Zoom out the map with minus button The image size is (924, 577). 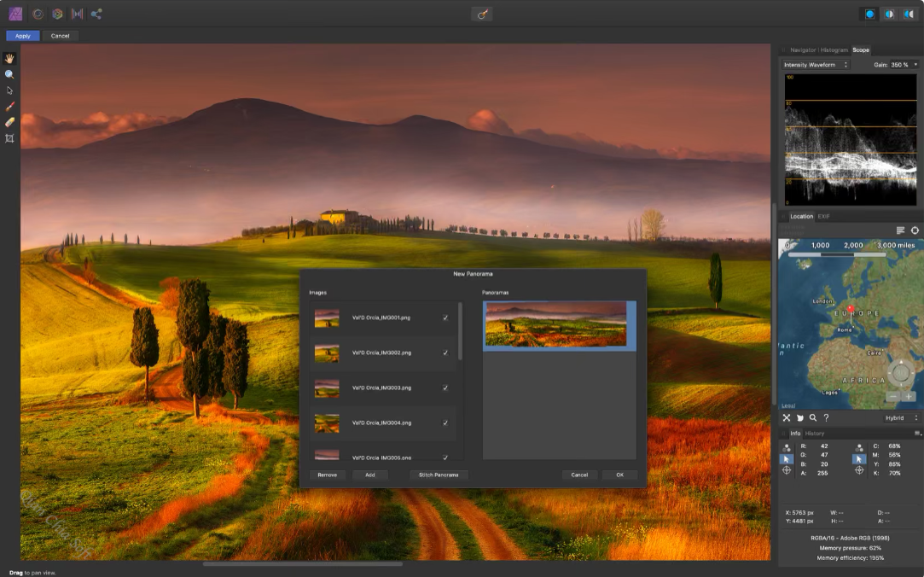(892, 397)
